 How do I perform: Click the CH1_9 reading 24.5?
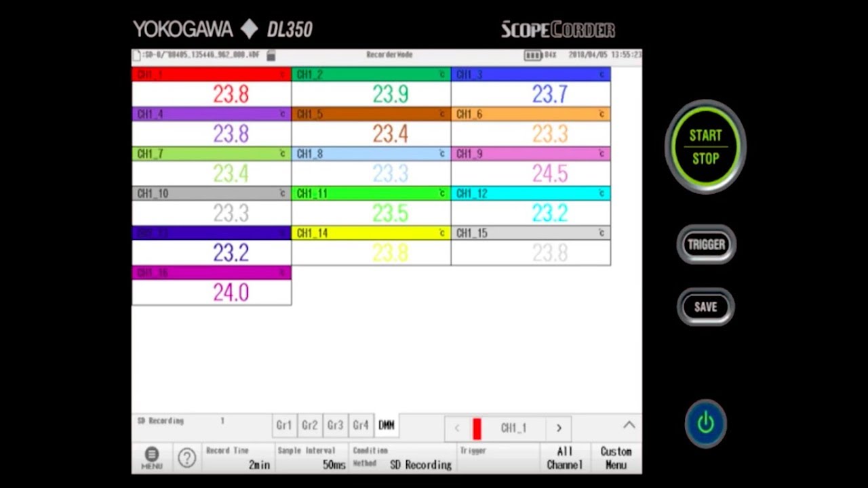550,174
